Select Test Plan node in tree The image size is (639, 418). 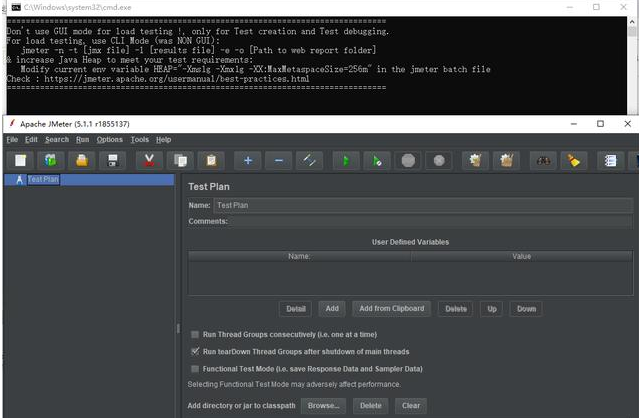(x=43, y=179)
